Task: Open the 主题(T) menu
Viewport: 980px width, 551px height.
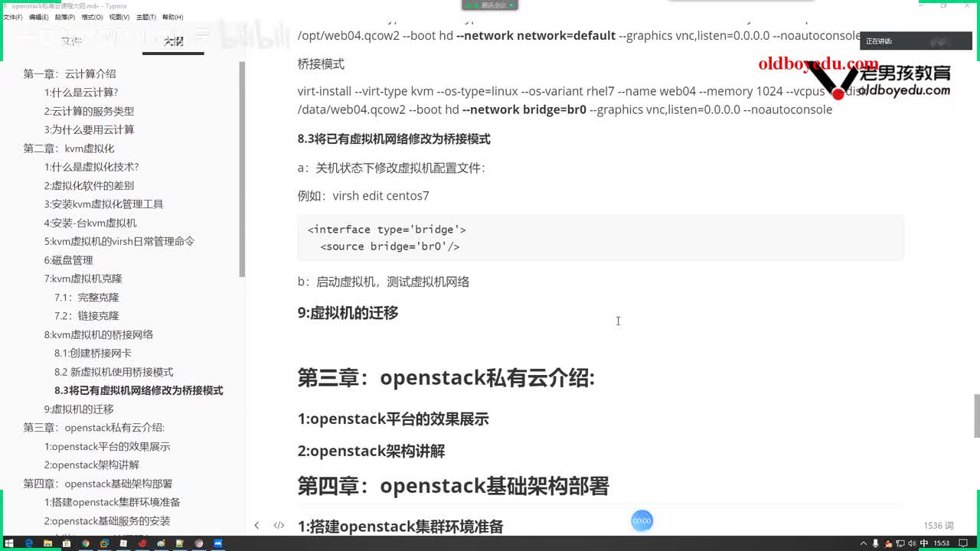Action: [x=145, y=17]
